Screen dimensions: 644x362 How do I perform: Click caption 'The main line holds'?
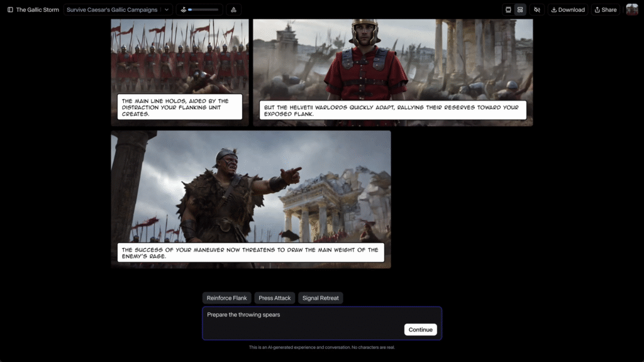pyautogui.click(x=180, y=107)
